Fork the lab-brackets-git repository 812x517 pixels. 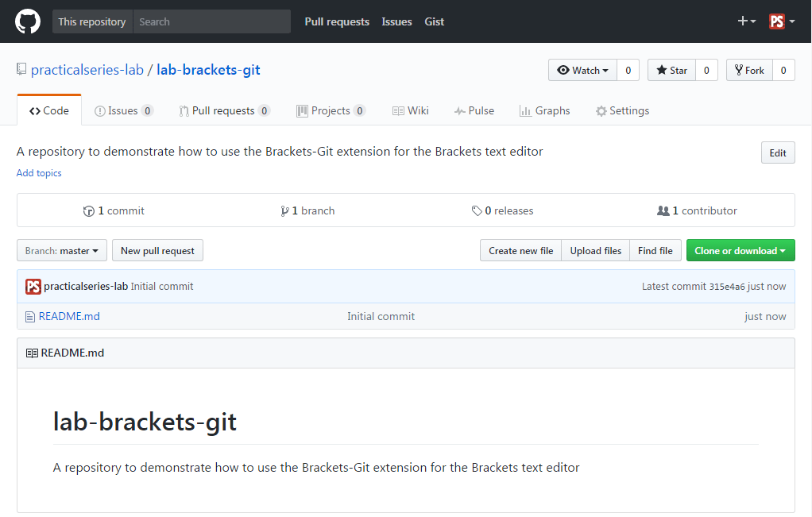pos(749,71)
